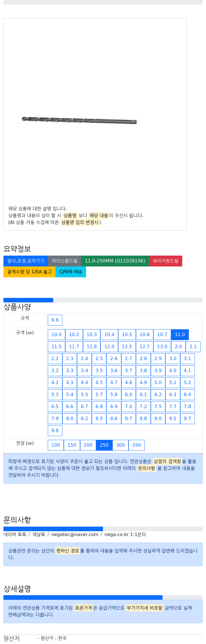This screenshot has height=644, width=206.
Task: Select the 7.5 size button
Action: 158,406
